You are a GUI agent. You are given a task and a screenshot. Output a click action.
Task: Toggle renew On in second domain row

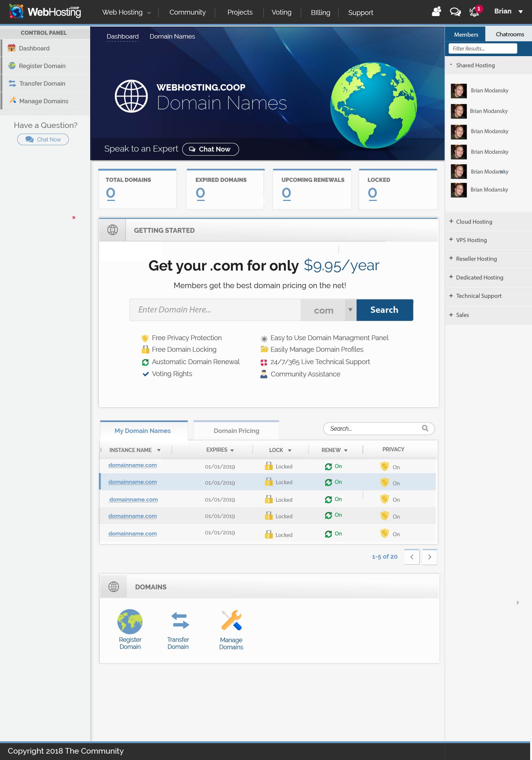[333, 482]
